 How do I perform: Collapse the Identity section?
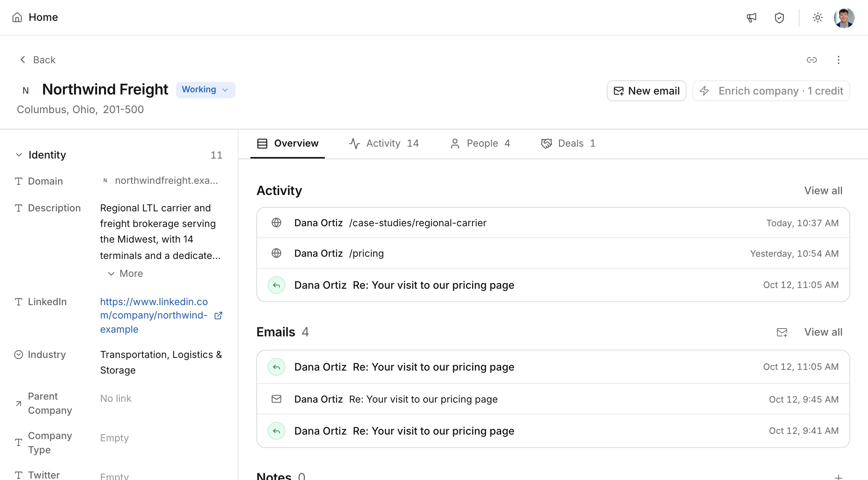19,155
